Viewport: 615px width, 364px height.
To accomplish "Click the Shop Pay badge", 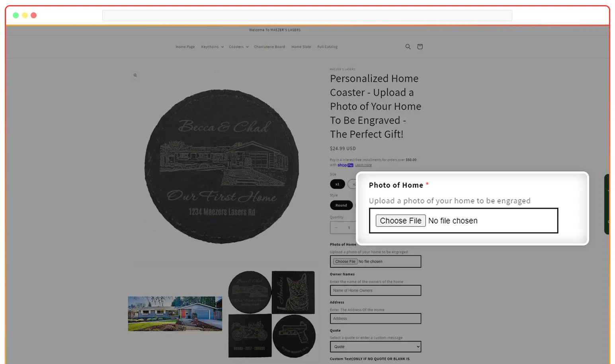I will click(x=345, y=165).
